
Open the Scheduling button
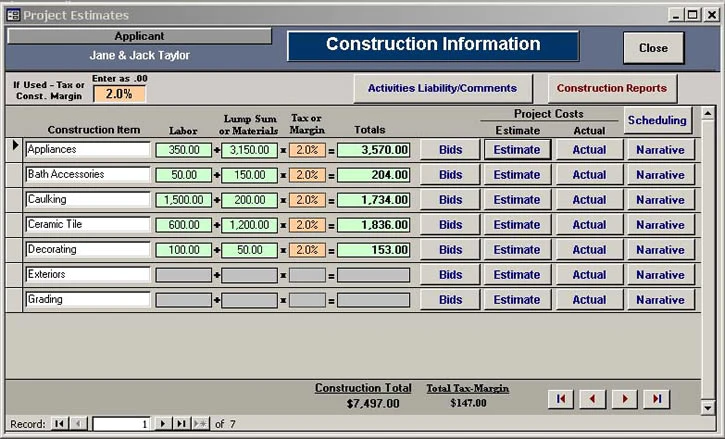coord(657,120)
